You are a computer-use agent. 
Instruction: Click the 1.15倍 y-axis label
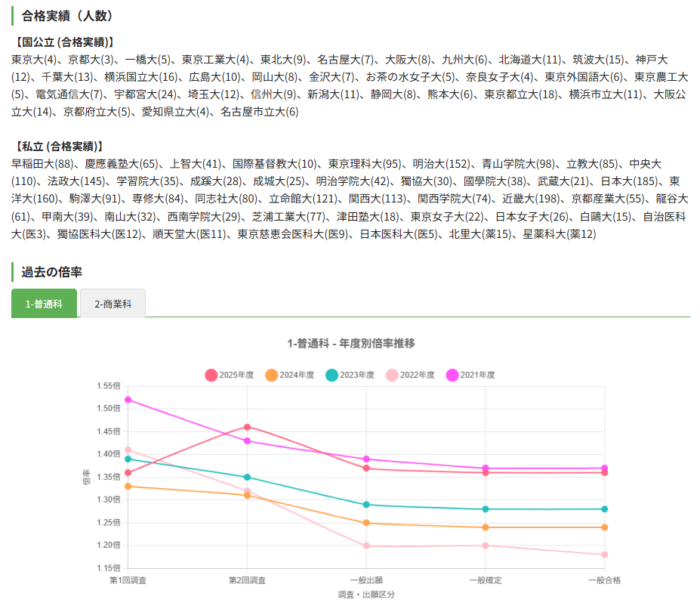point(109,568)
